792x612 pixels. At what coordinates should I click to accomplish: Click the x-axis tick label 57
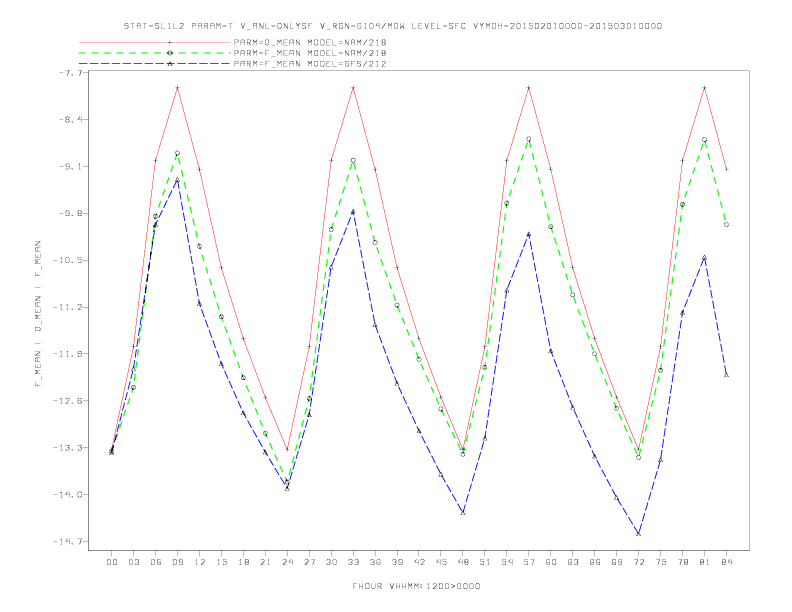[x=529, y=562]
